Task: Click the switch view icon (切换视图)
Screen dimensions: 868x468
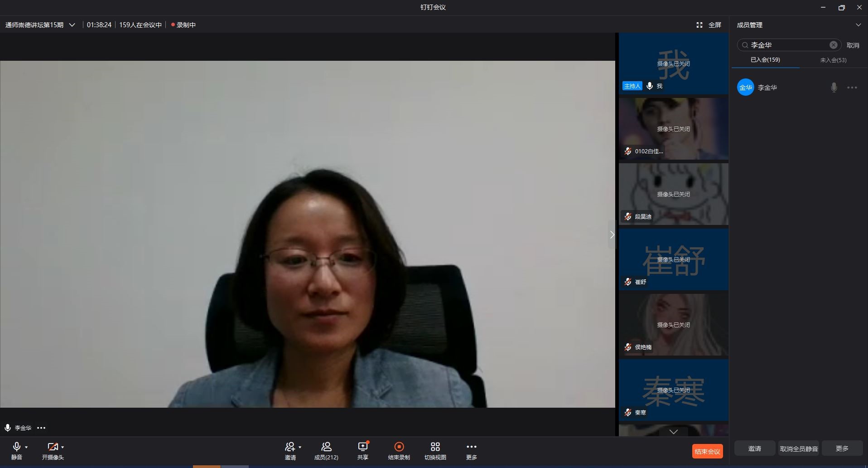Action: 435,447
